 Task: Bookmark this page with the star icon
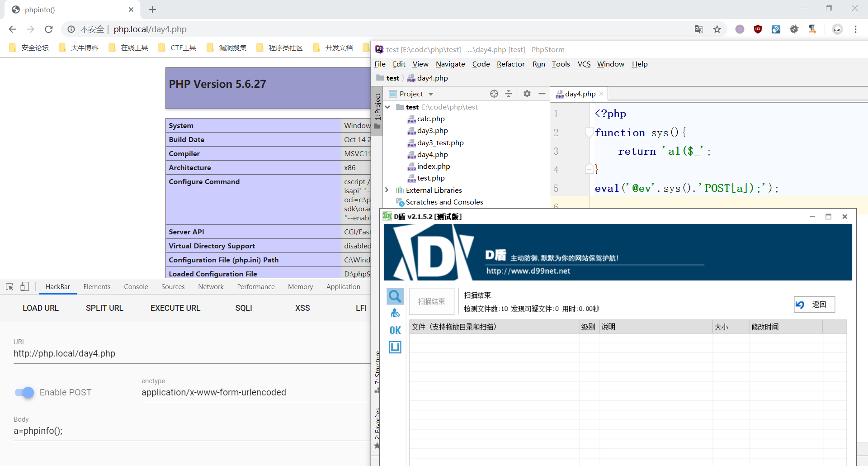tap(717, 29)
